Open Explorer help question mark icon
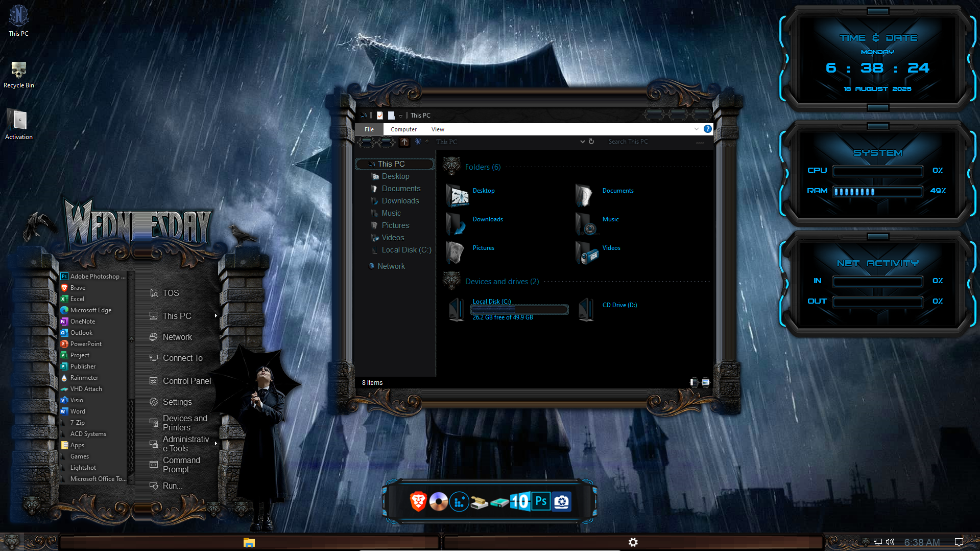980x551 pixels. click(708, 129)
